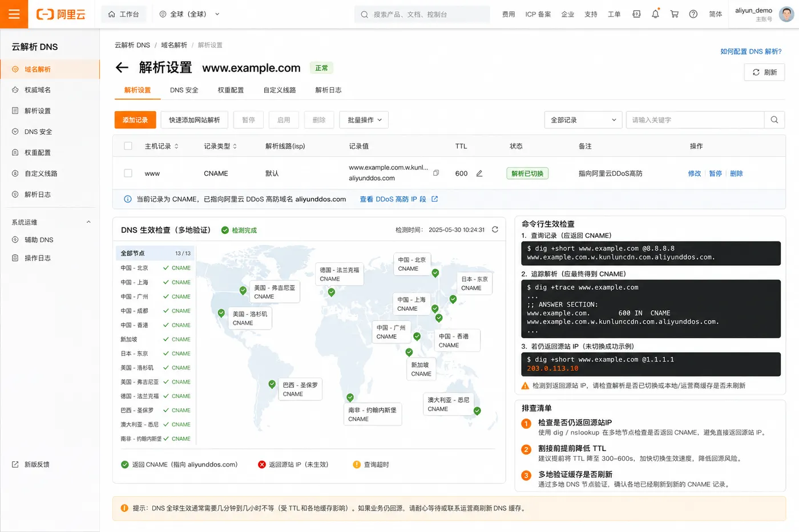Click the notification bell icon
The height and width of the screenshot is (532, 799).
pyautogui.click(x=655, y=14)
